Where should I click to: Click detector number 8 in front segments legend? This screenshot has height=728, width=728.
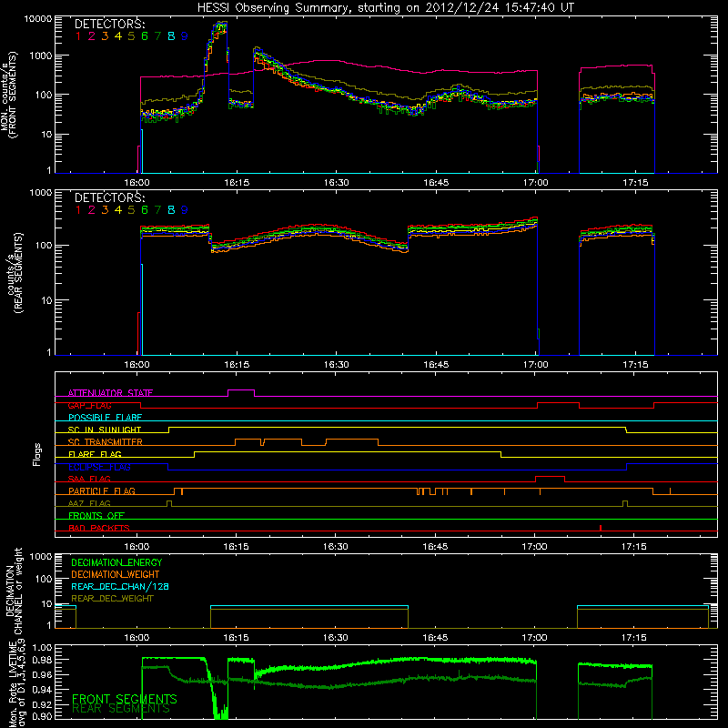pos(171,35)
